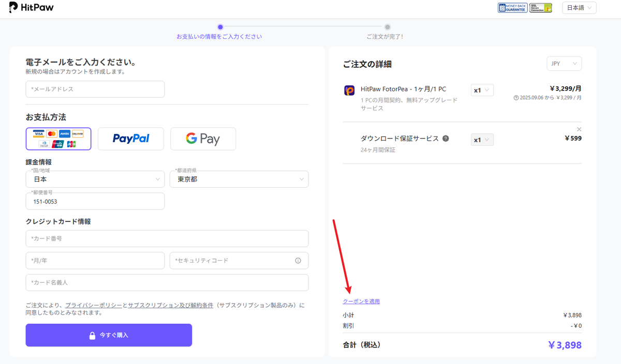Click the ¥599 guarantee service price
Viewport: 621px width, 364px height.
[573, 138]
